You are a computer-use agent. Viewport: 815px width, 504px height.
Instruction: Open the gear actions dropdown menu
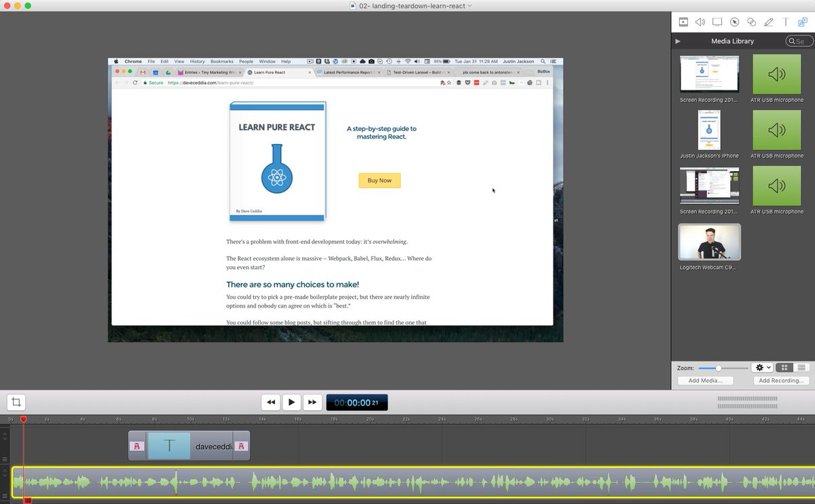pos(763,367)
